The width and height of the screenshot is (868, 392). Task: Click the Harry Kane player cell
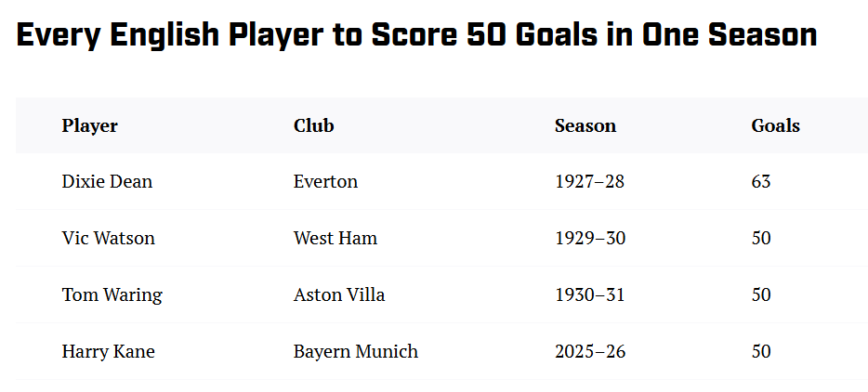[109, 352]
